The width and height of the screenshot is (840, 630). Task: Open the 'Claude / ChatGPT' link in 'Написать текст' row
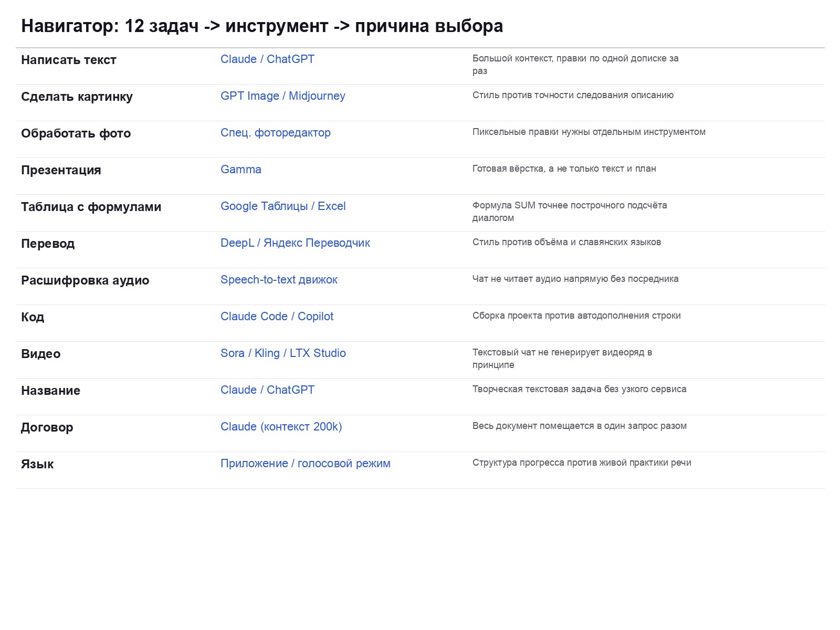pyautogui.click(x=267, y=59)
